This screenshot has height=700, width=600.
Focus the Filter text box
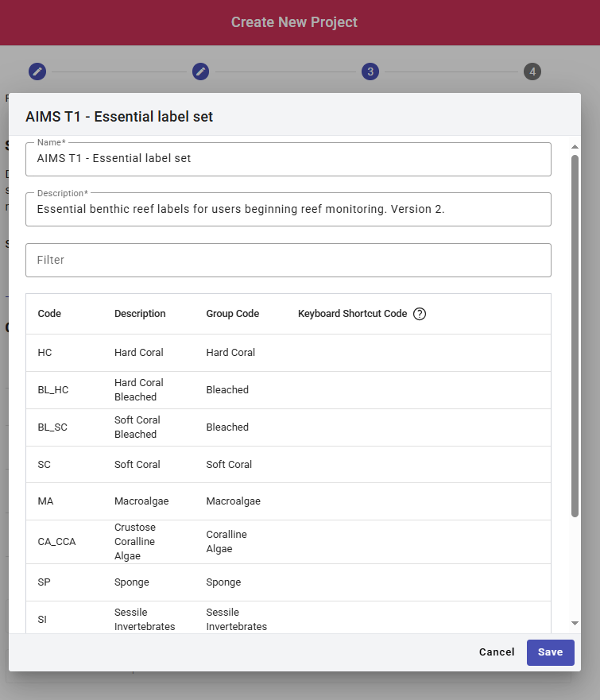(x=288, y=260)
